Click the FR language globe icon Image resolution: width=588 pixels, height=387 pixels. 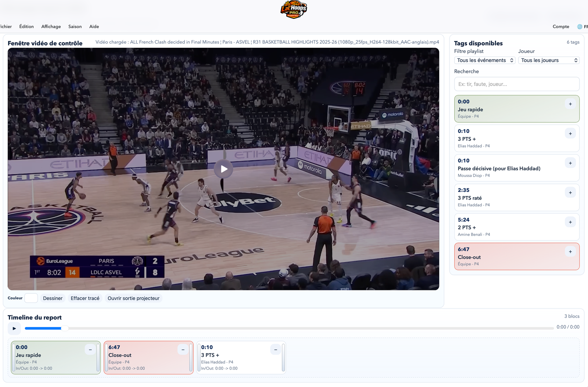pos(580,26)
